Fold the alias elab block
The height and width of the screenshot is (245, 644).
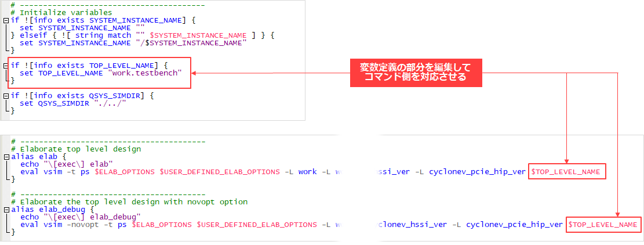pos(6,156)
